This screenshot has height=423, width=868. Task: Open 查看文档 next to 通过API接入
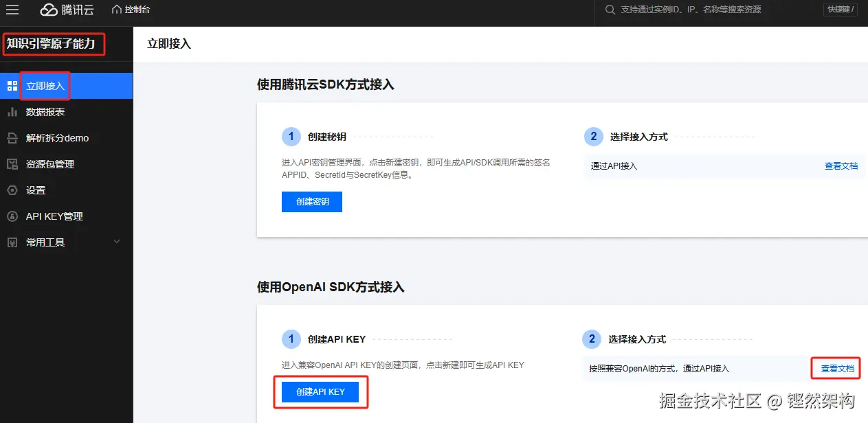(841, 166)
